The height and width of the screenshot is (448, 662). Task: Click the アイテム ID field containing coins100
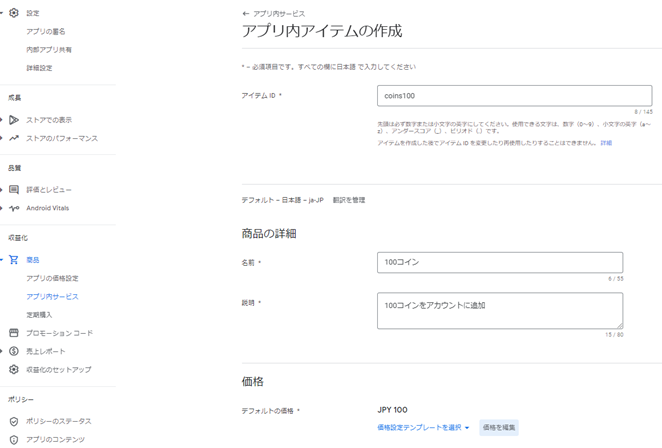point(515,96)
